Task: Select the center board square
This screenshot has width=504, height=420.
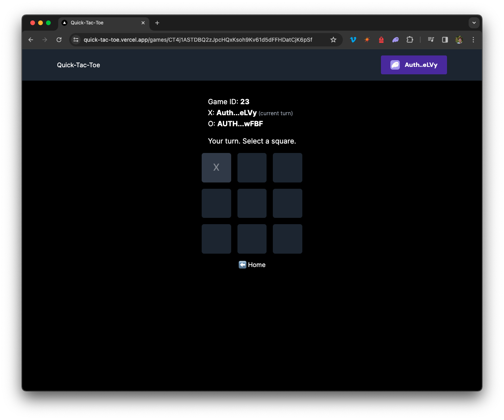Action: (x=252, y=203)
